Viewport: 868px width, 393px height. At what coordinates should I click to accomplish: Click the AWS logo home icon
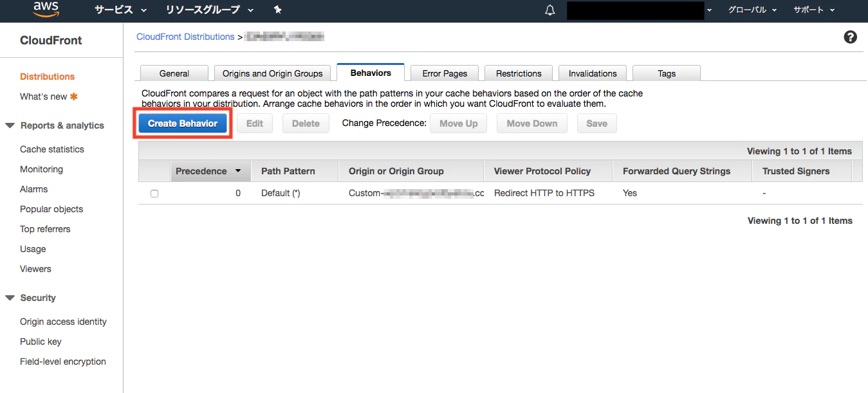point(46,9)
